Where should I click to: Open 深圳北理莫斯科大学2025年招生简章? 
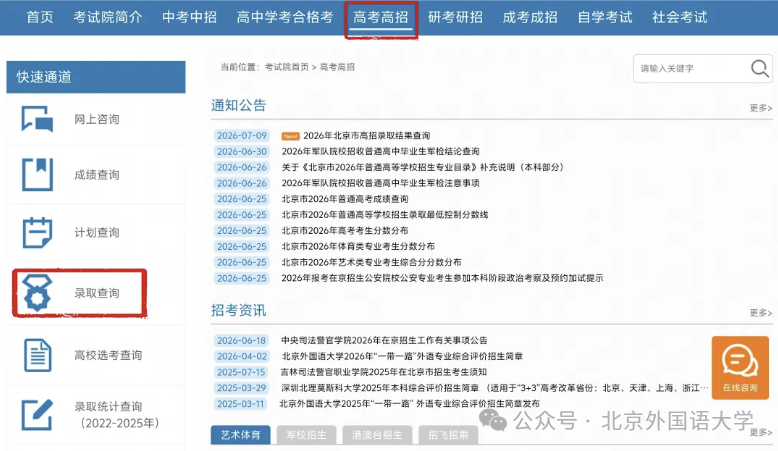[495, 388]
